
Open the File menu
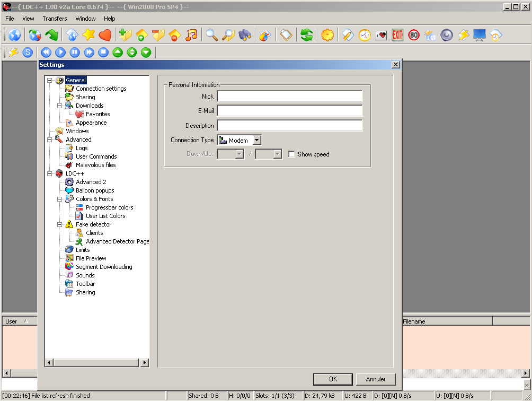[x=10, y=19]
